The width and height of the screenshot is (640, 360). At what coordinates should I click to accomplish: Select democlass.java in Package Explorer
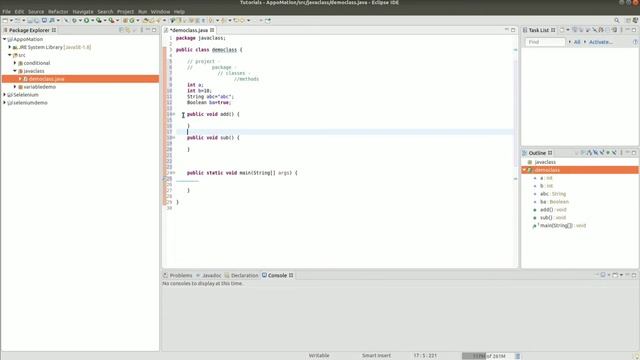[80, 79]
